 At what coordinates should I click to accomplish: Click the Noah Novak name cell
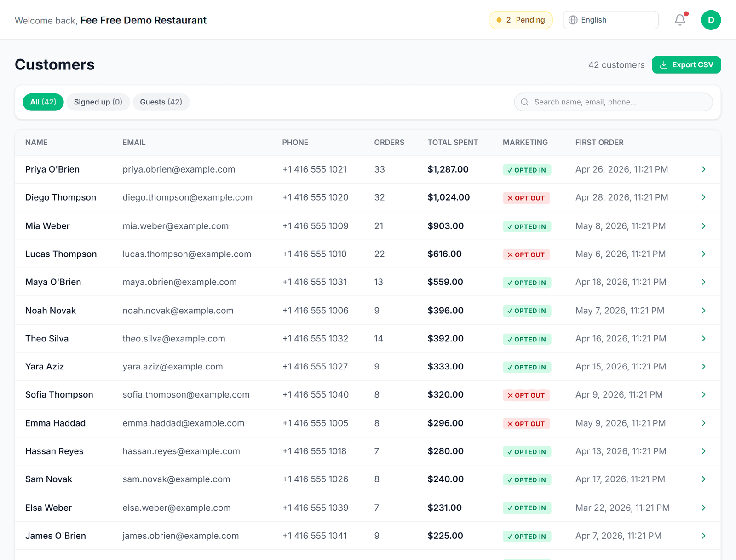(51, 311)
